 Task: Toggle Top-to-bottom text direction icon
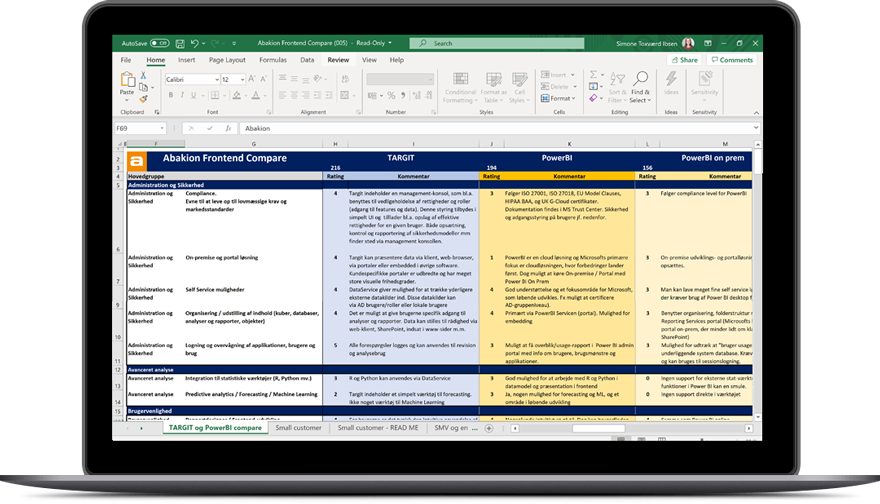(319, 79)
